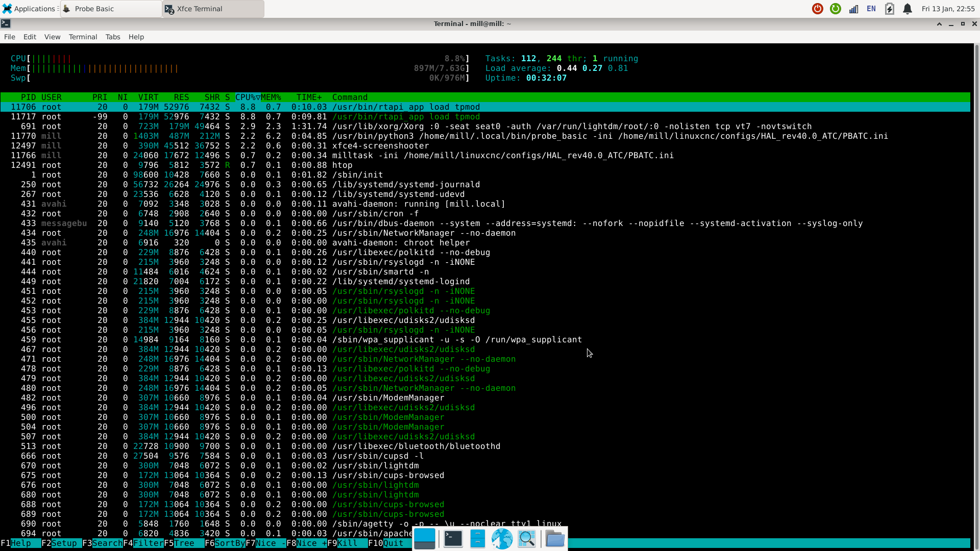Open the Terminal menu
Image resolution: width=980 pixels, height=551 pixels.
tap(83, 37)
